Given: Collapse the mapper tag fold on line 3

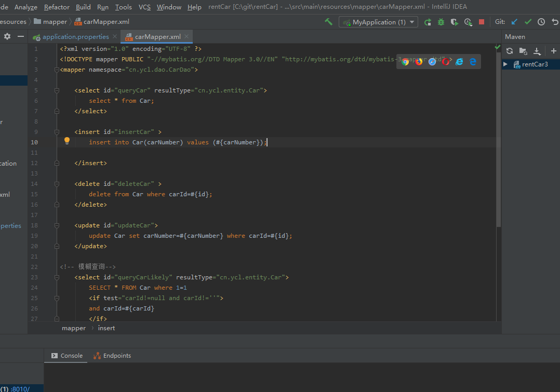Looking at the screenshot, I should coord(57,70).
